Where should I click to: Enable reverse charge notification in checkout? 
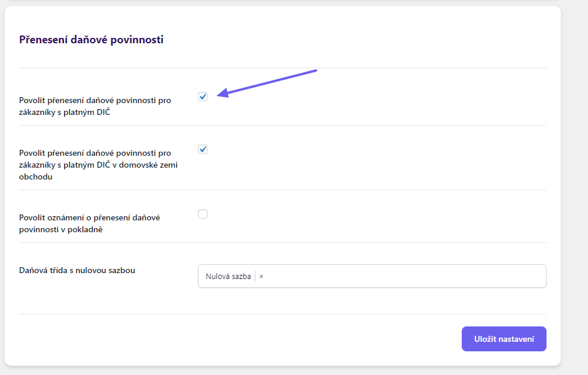tap(203, 214)
